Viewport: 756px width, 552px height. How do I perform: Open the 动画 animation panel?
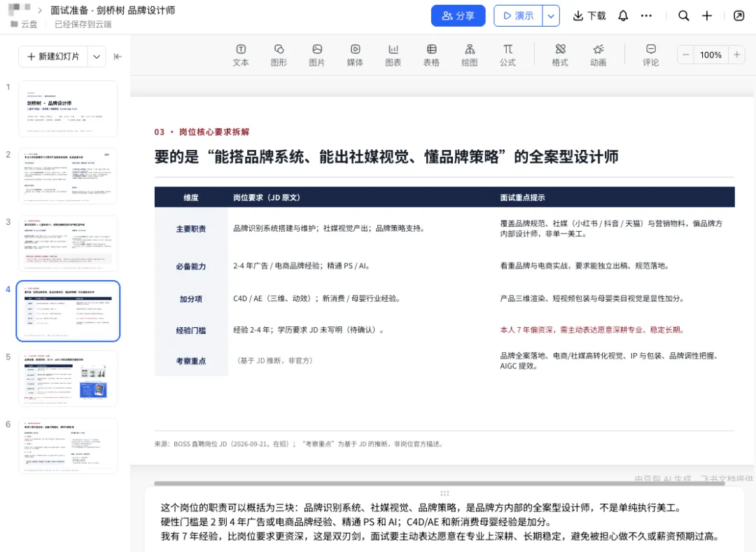(x=598, y=55)
